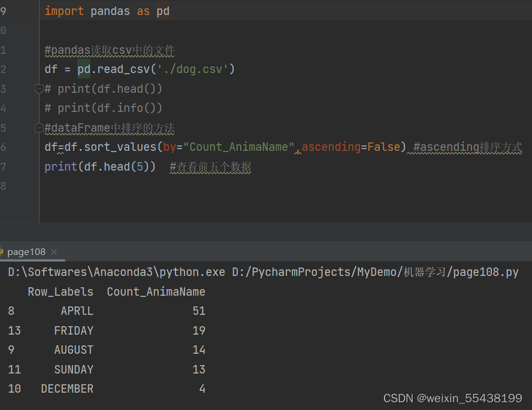Click the FRIDAY row in the console output
This screenshot has width=532, height=410.
coord(74,330)
